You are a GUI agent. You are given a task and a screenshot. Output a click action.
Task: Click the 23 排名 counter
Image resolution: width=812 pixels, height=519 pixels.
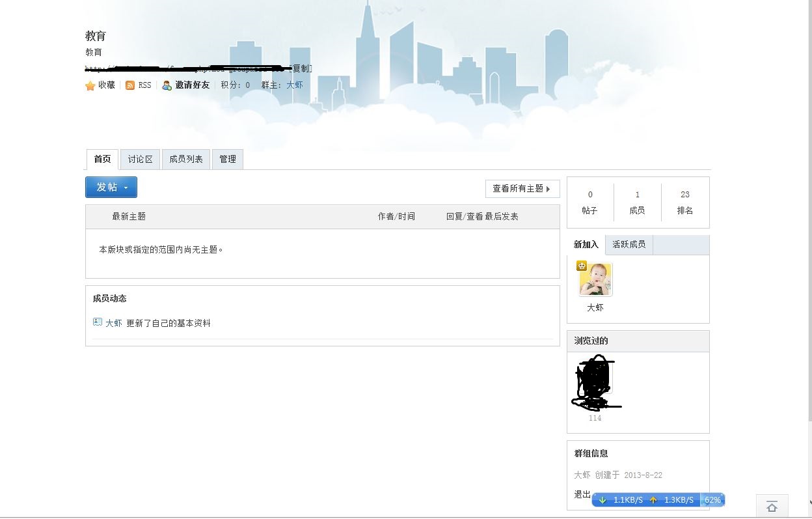click(685, 203)
